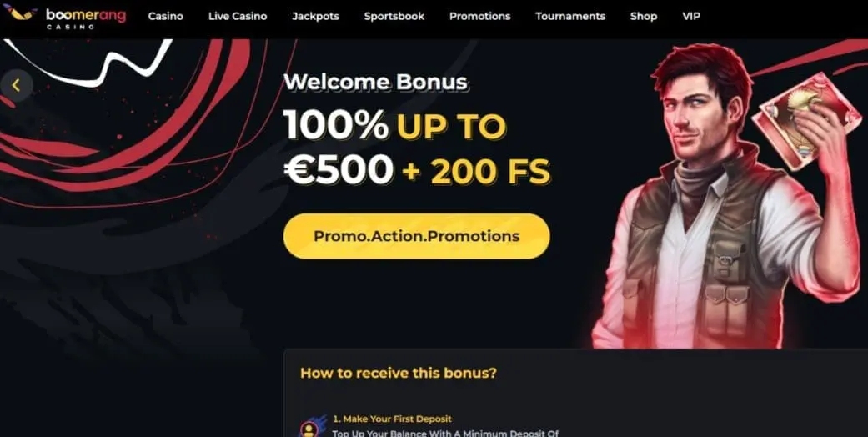
Task: Select the Make Your First Deposit step
Action: (392, 419)
